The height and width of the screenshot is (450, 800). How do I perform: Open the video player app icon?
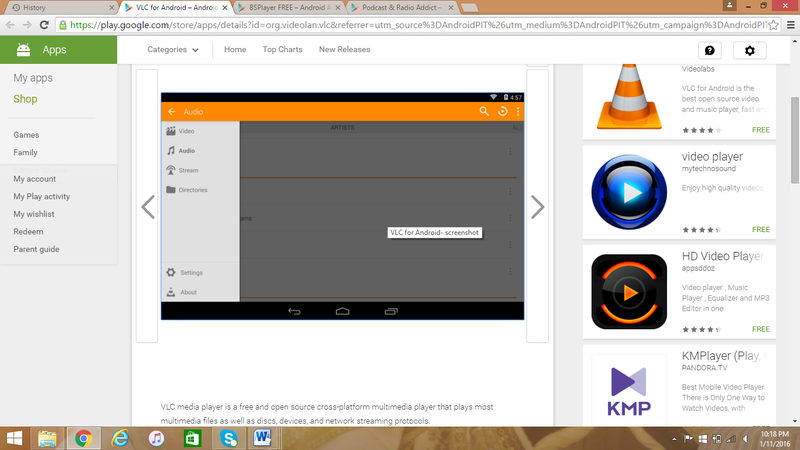pos(629,192)
